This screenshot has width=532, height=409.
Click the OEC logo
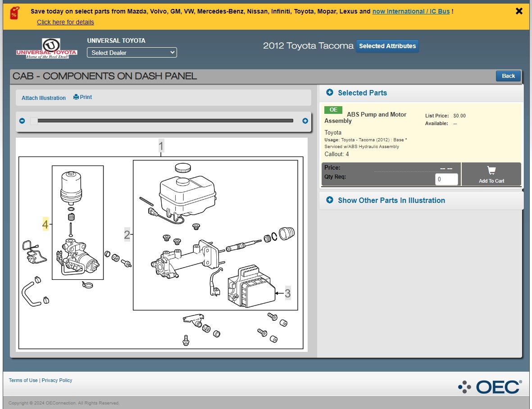click(x=490, y=387)
